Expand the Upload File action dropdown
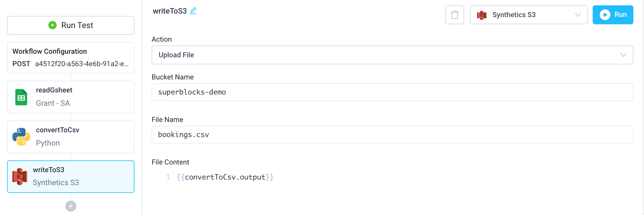Viewport: 644px width, 215px height. click(392, 55)
